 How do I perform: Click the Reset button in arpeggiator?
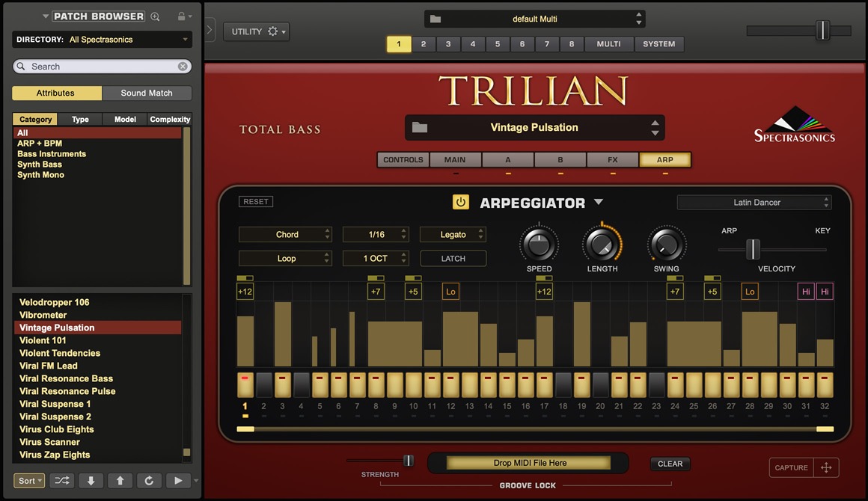[256, 202]
